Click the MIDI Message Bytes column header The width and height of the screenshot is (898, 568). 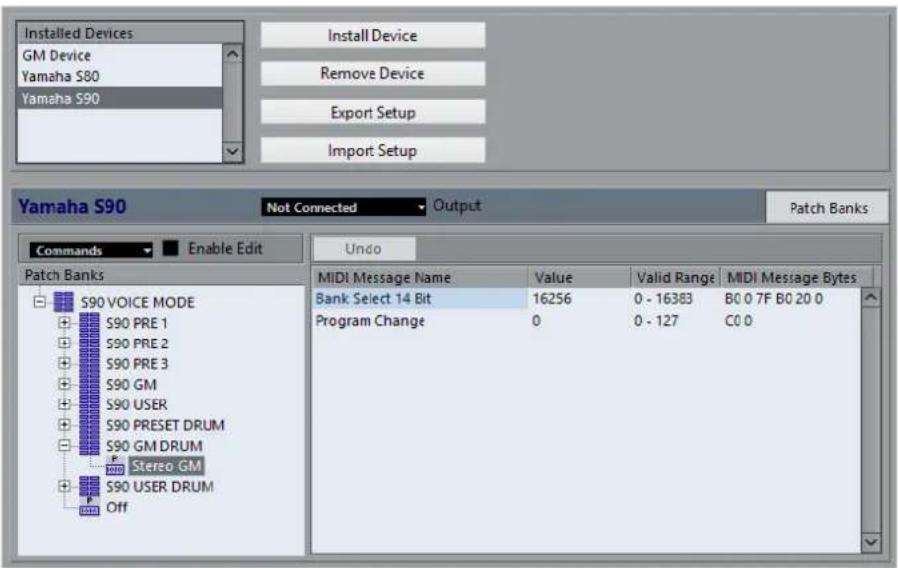coord(797,278)
